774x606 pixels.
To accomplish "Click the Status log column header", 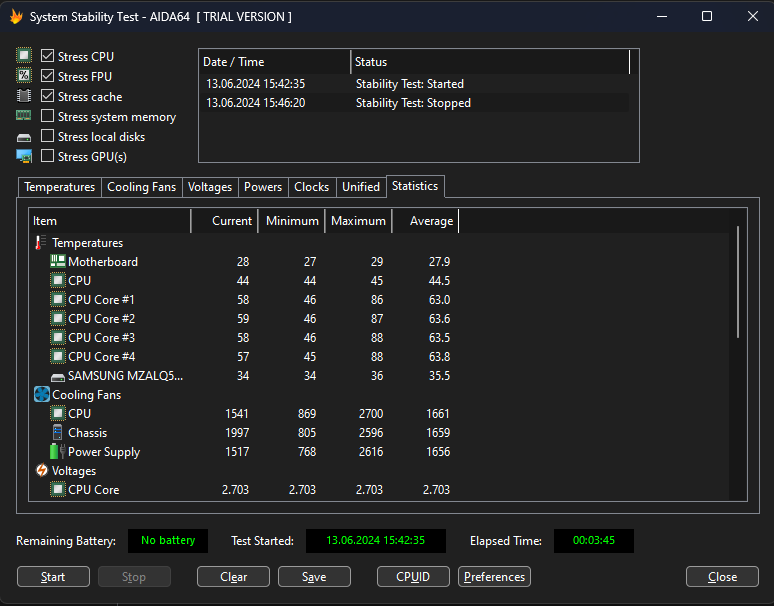I will (x=490, y=62).
